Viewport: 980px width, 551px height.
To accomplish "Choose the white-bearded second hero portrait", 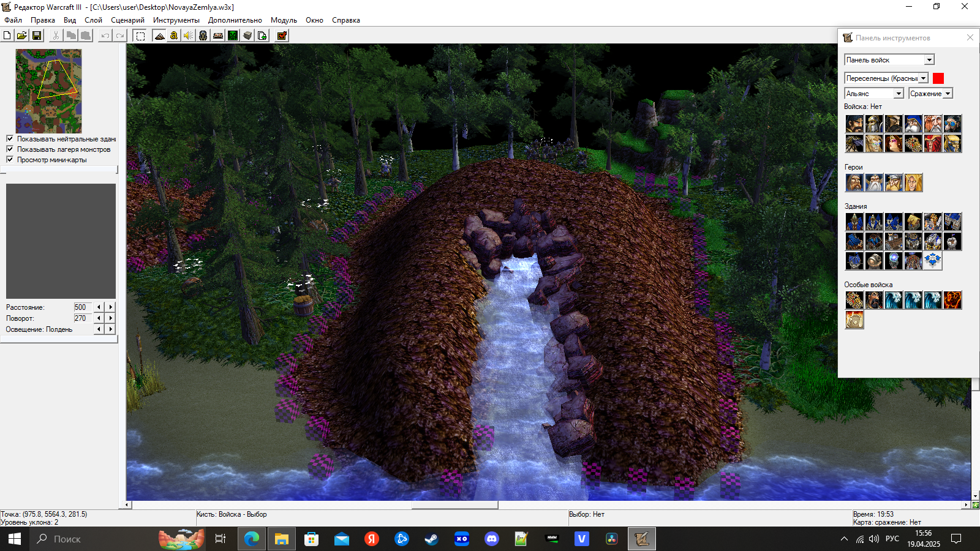I will pyautogui.click(x=874, y=182).
